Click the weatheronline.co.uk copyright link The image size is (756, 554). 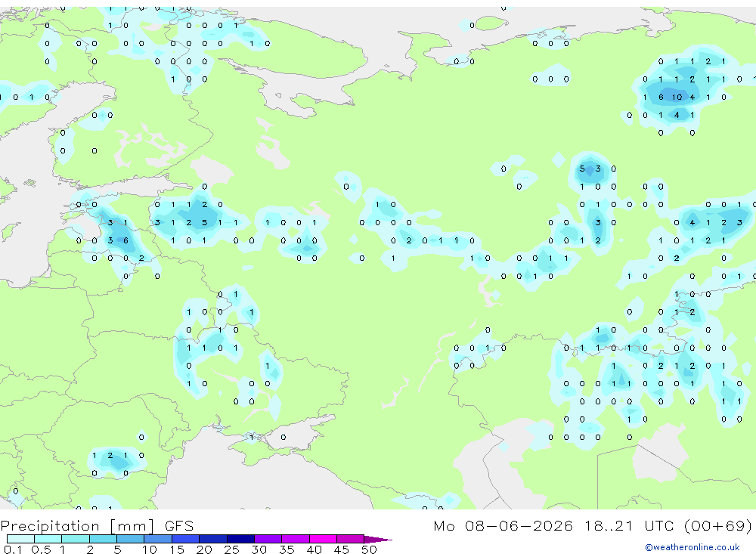click(x=692, y=547)
